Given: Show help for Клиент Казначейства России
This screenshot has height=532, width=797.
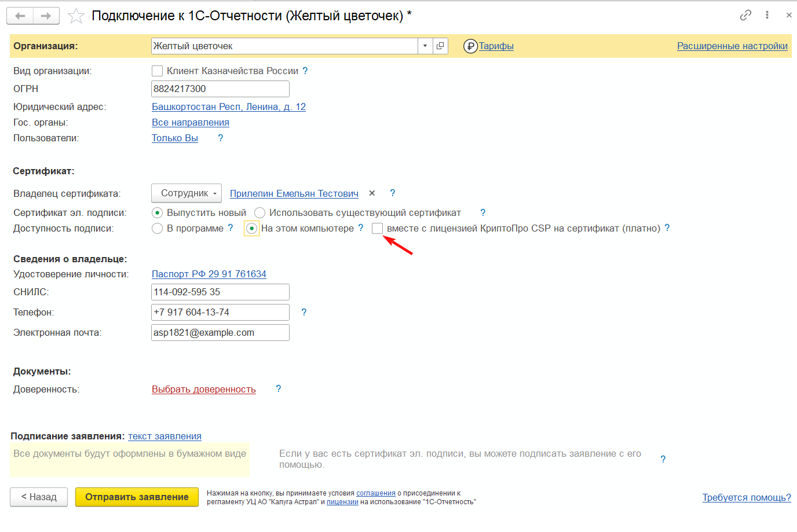Looking at the screenshot, I should (x=305, y=71).
